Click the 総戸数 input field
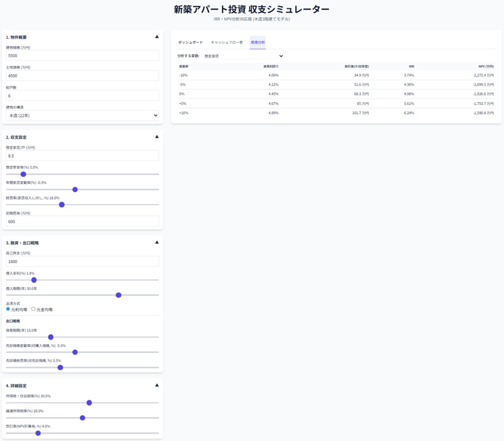 82,95
